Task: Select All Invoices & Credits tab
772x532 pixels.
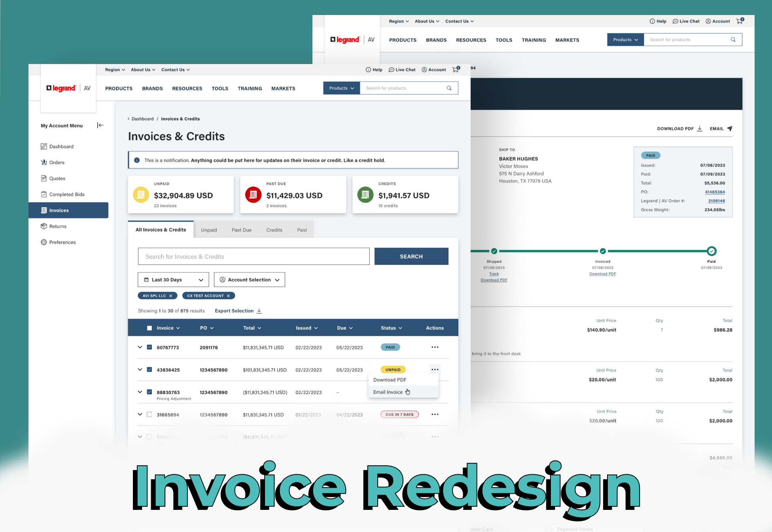Action: [x=161, y=230]
